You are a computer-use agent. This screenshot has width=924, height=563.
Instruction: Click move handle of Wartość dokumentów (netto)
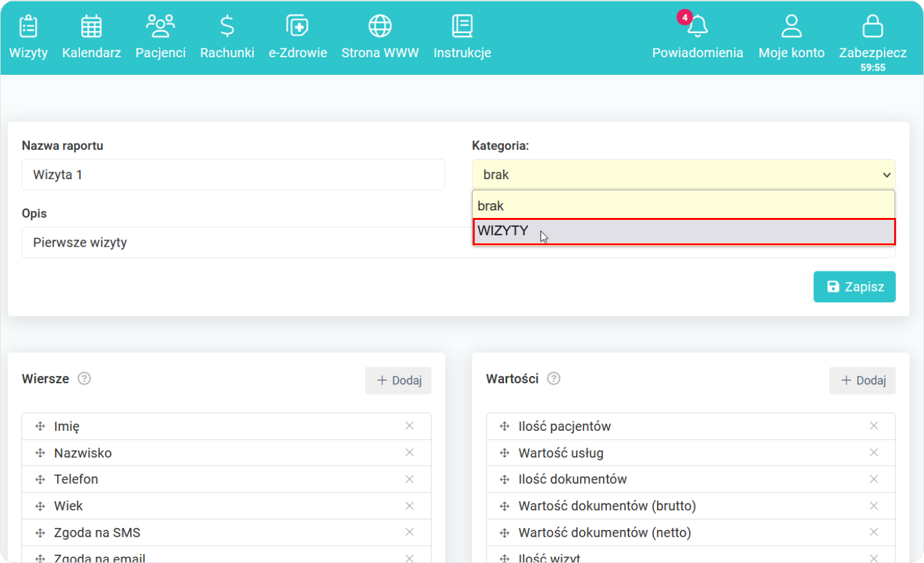pos(505,533)
